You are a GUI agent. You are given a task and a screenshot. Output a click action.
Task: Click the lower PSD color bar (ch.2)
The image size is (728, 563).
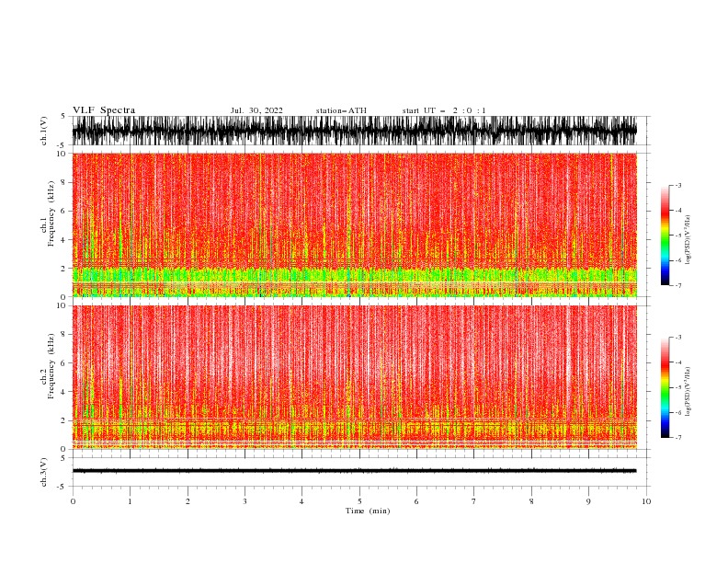665,387
